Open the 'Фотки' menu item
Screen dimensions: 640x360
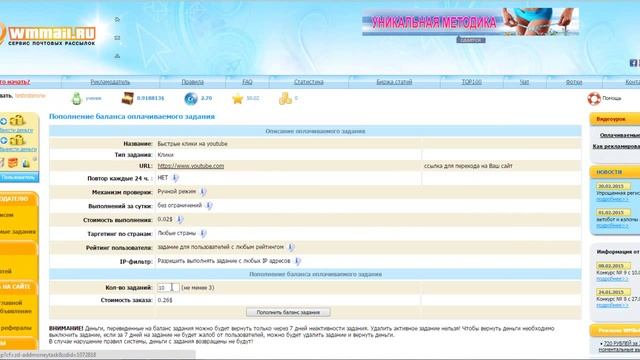[x=574, y=82]
